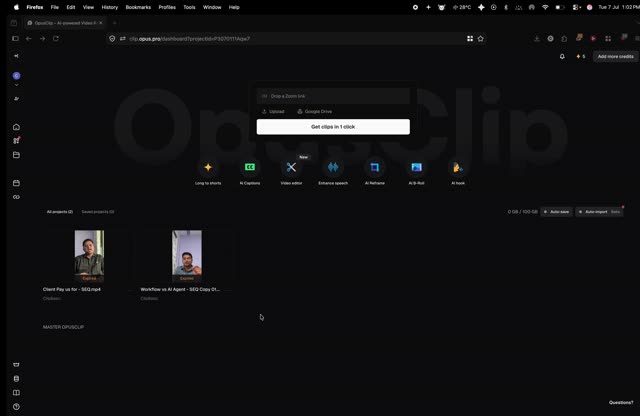Open the team members icon in the sidebar

tap(16, 99)
